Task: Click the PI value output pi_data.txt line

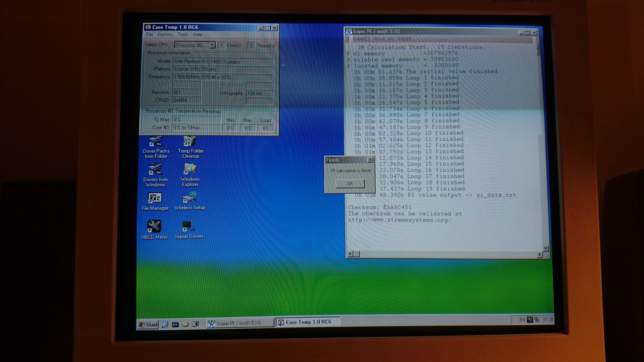Action: 435,195
